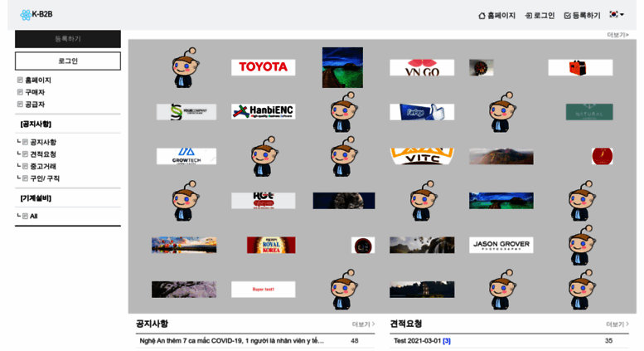Open the VN GO company logo
This screenshot has height=351, width=644.
422,67
